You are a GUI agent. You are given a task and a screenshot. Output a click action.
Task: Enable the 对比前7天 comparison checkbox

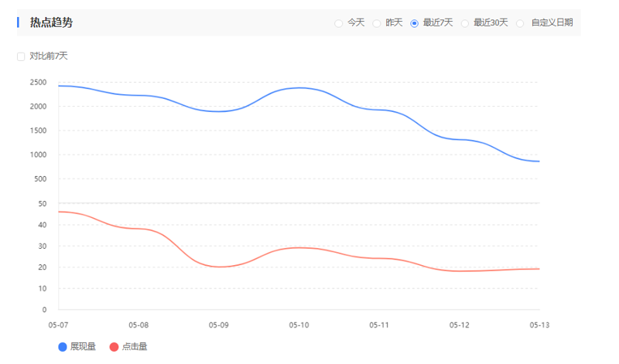tap(21, 56)
